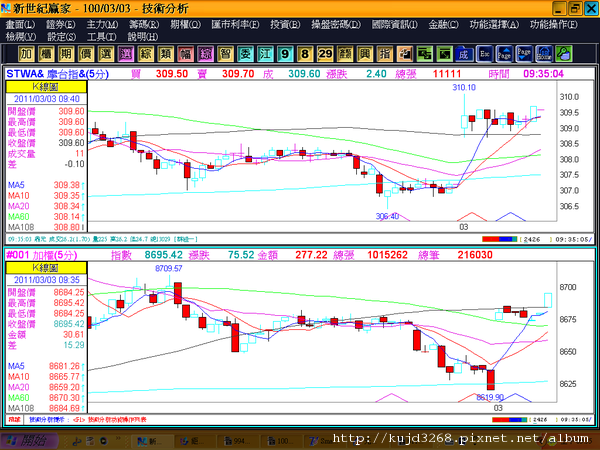The image size is (600, 450).
Task: Click the STWA& 摩台指&(5分) chart title
Action: (58, 74)
